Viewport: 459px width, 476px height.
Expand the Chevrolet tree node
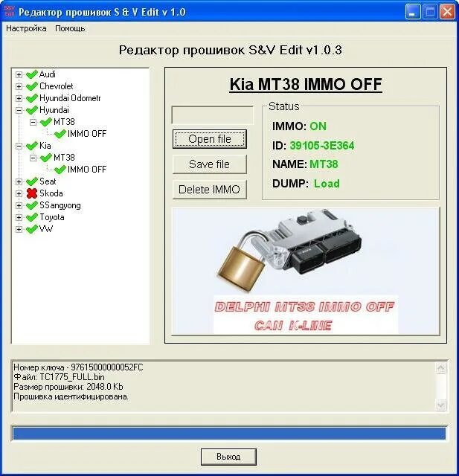pyautogui.click(x=19, y=86)
